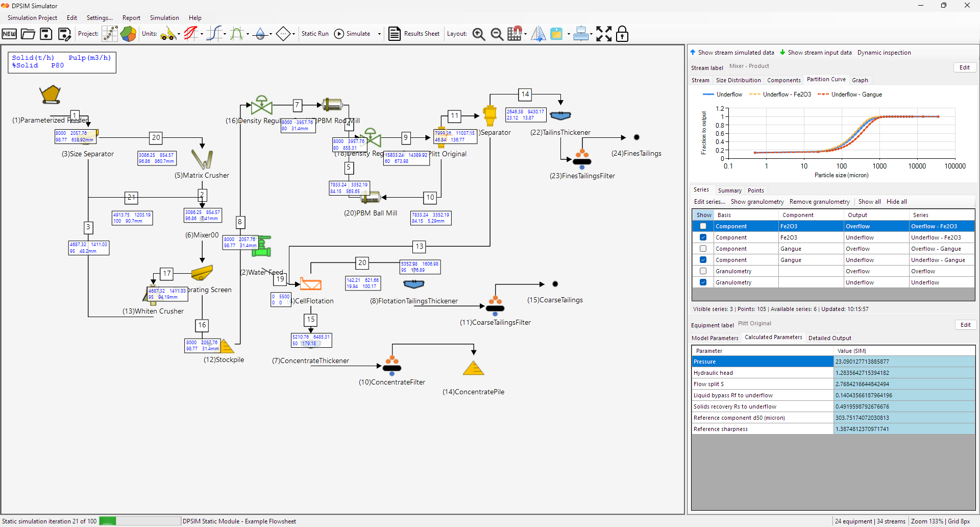Click Edit button for equipment label
This screenshot has width=980, height=527.
(966, 325)
